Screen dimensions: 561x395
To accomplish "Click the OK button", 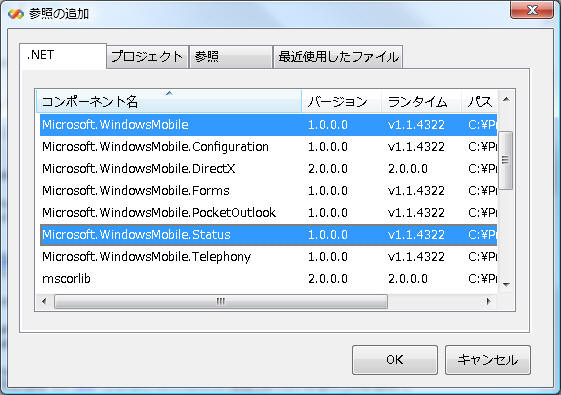I will pos(395,360).
